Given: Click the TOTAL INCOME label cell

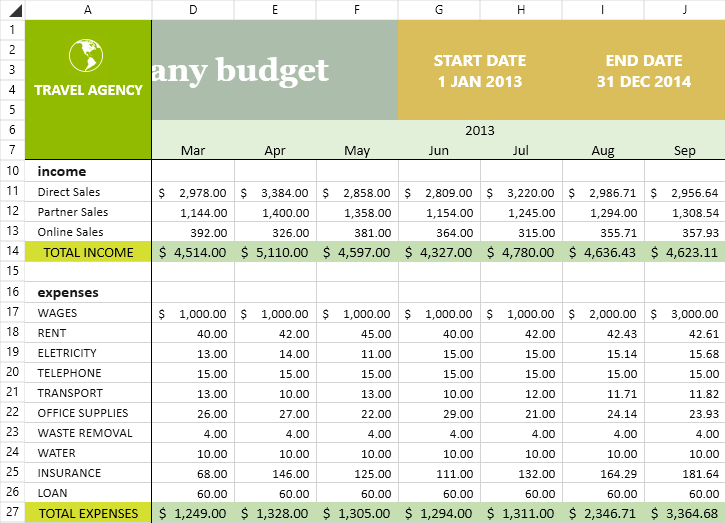Looking at the screenshot, I should pos(88,252).
